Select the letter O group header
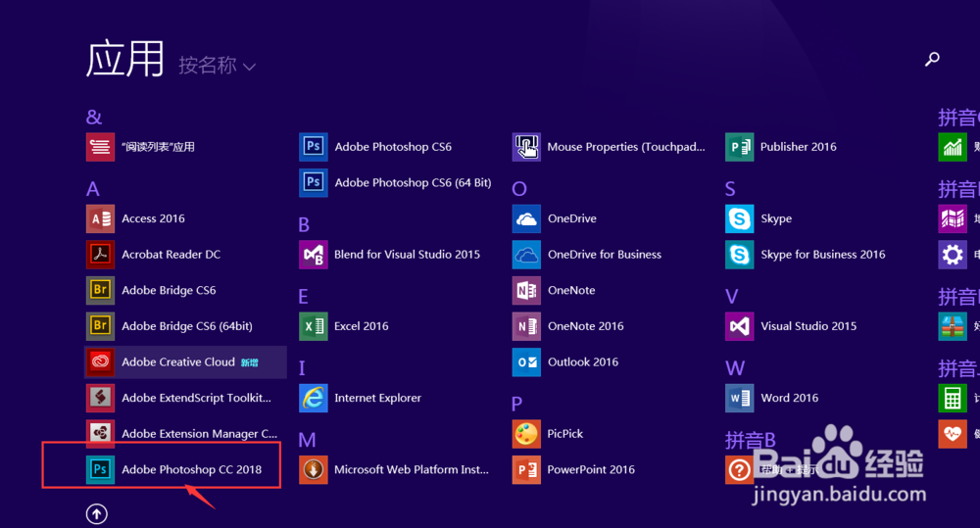The width and height of the screenshot is (980, 528). (x=519, y=189)
